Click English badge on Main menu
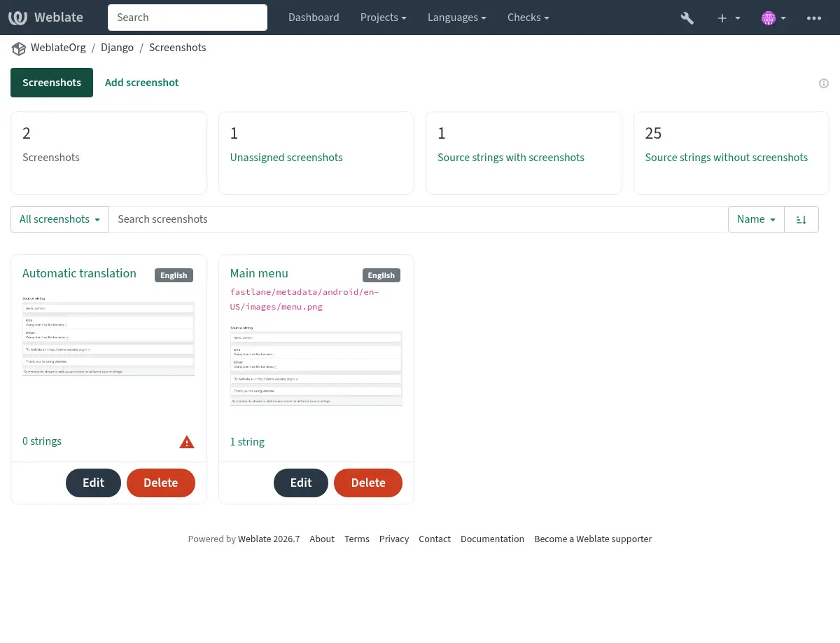This screenshot has width=840, height=643. 381,275
